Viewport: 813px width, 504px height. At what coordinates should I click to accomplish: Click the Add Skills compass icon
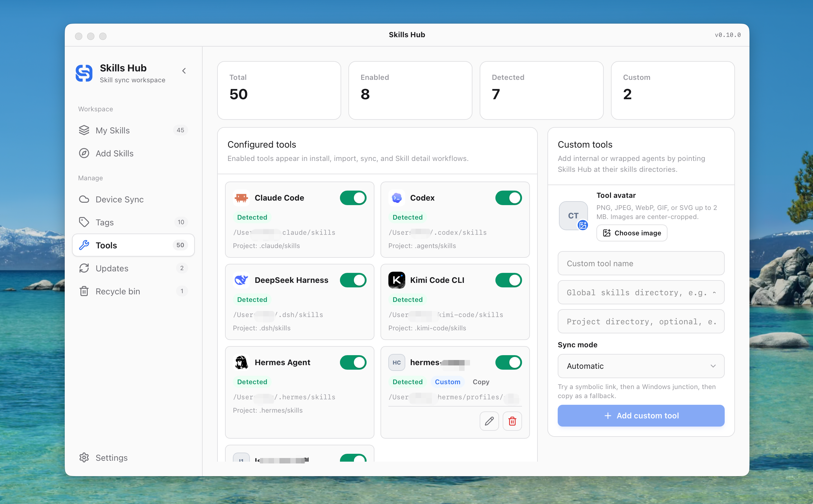coord(84,153)
